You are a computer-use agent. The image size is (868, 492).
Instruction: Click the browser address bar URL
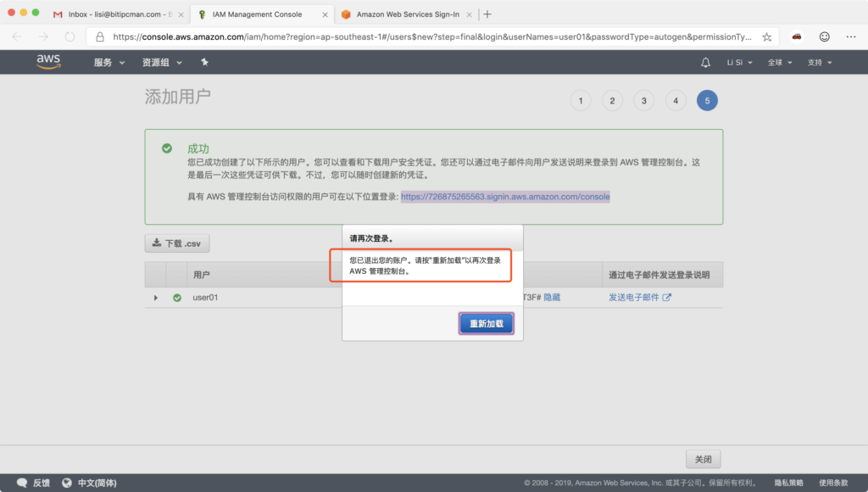431,37
